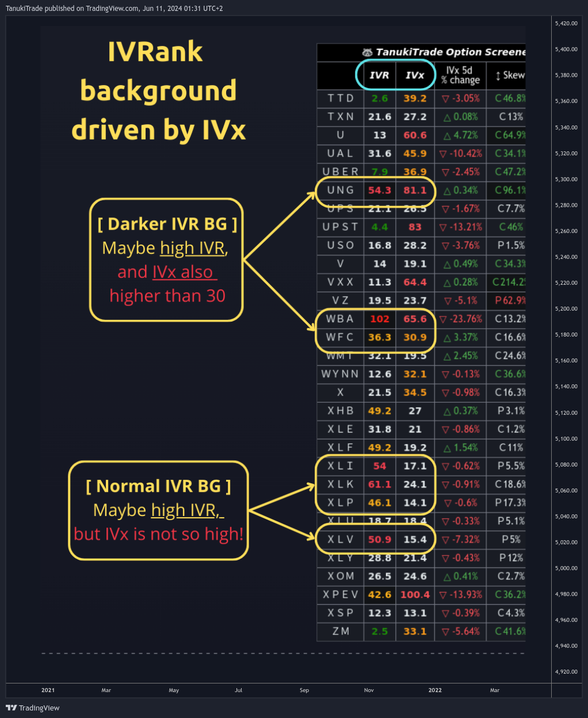The image size is (588, 718).
Task: Click the TradingView logo at bottom left
Action: pos(33,708)
